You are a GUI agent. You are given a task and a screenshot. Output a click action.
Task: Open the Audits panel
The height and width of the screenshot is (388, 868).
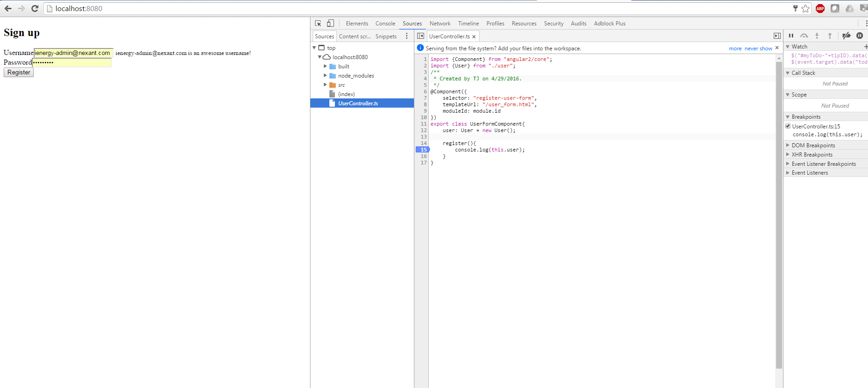[x=578, y=24]
